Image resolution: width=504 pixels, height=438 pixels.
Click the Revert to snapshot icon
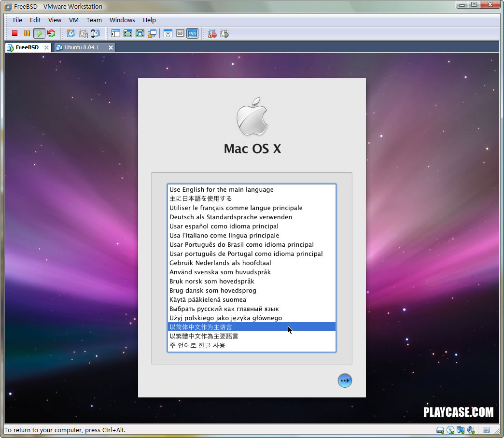84,33
